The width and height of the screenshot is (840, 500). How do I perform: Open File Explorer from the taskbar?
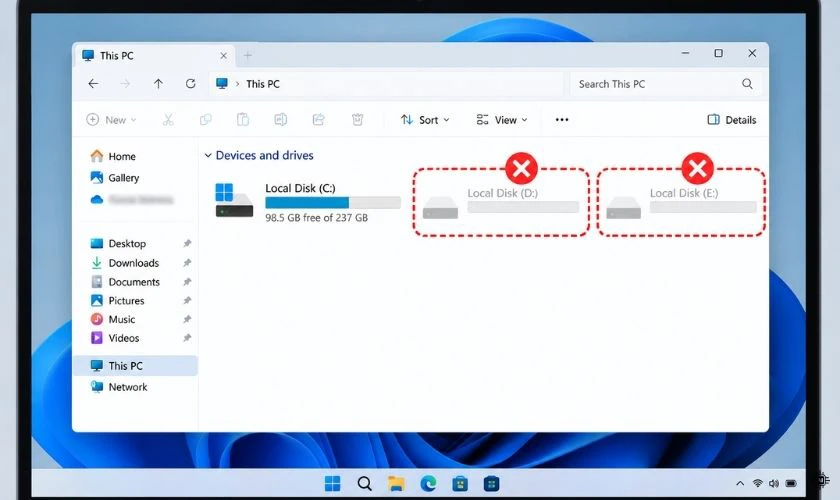396,483
